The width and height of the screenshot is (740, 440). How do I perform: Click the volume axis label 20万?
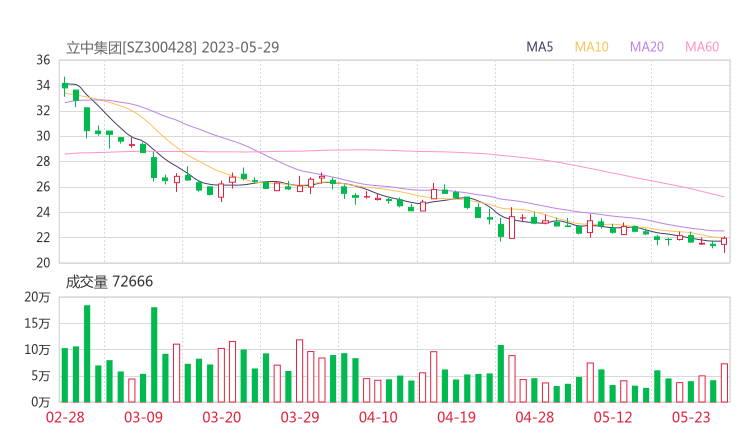coord(37,297)
